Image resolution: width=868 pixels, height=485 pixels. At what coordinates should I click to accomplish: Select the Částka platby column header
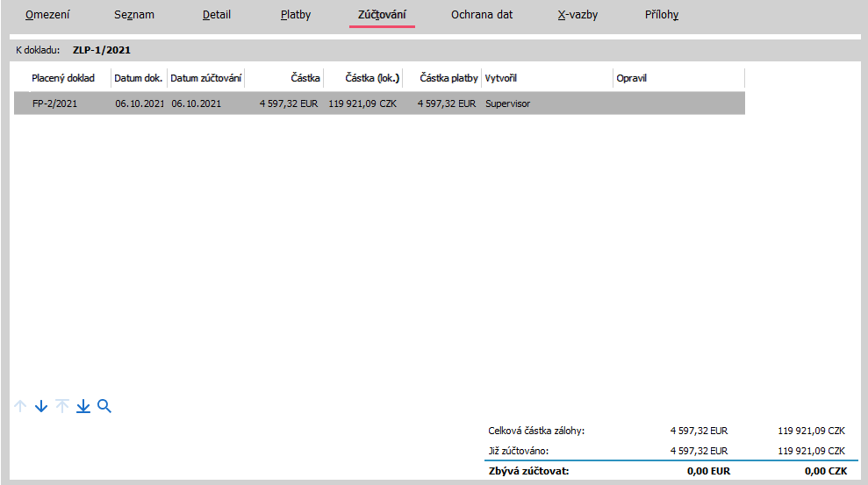pyautogui.click(x=448, y=78)
